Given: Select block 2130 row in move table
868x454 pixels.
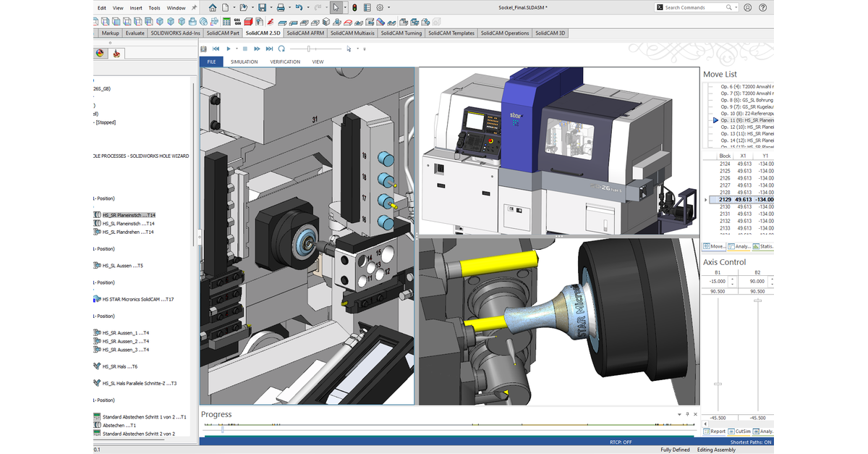Looking at the screenshot, I should point(743,207).
